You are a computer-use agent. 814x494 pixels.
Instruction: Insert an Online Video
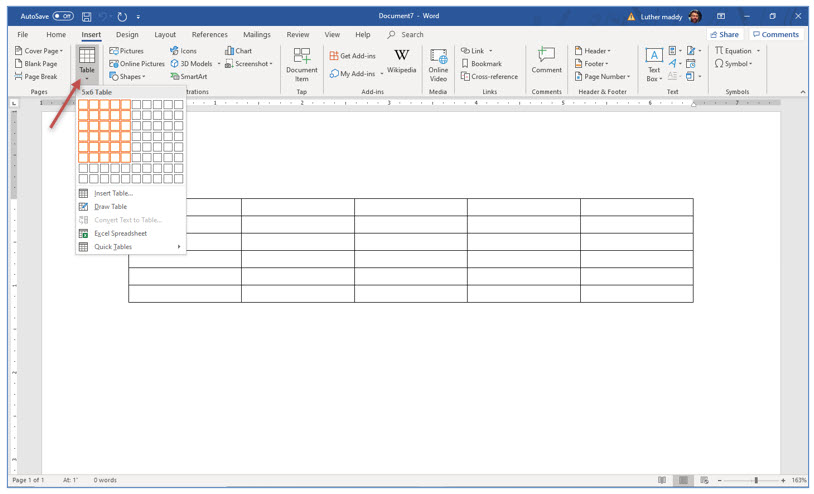pos(438,65)
